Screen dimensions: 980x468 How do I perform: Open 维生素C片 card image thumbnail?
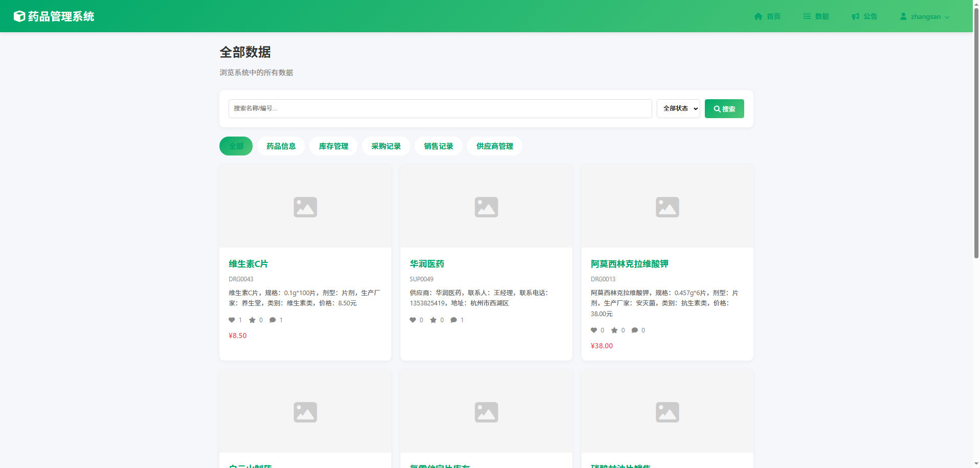(x=305, y=207)
